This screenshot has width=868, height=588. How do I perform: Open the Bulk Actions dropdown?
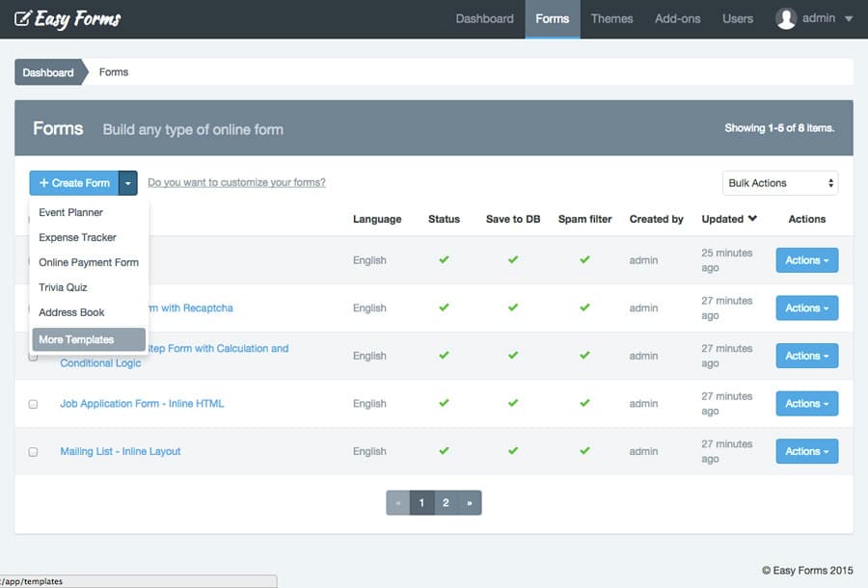(x=779, y=183)
